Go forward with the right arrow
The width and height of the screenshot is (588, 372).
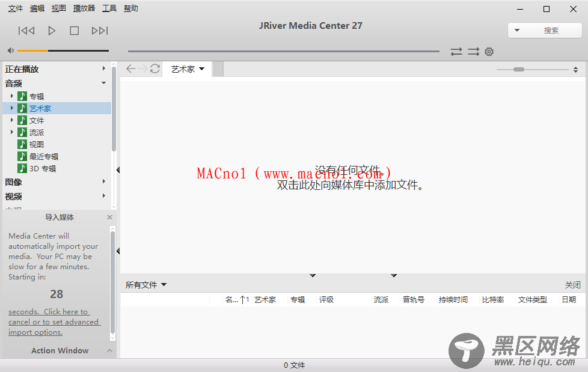click(x=143, y=69)
